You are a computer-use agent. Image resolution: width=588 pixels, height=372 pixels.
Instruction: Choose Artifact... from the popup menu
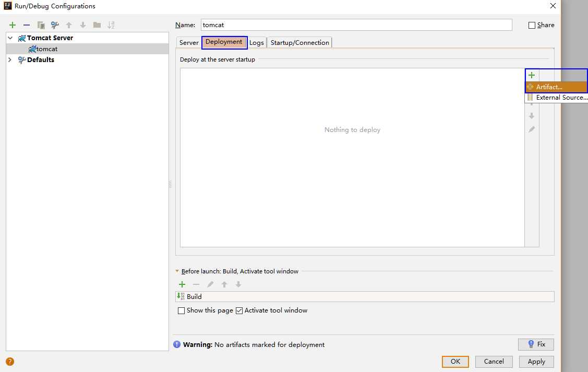(556, 87)
